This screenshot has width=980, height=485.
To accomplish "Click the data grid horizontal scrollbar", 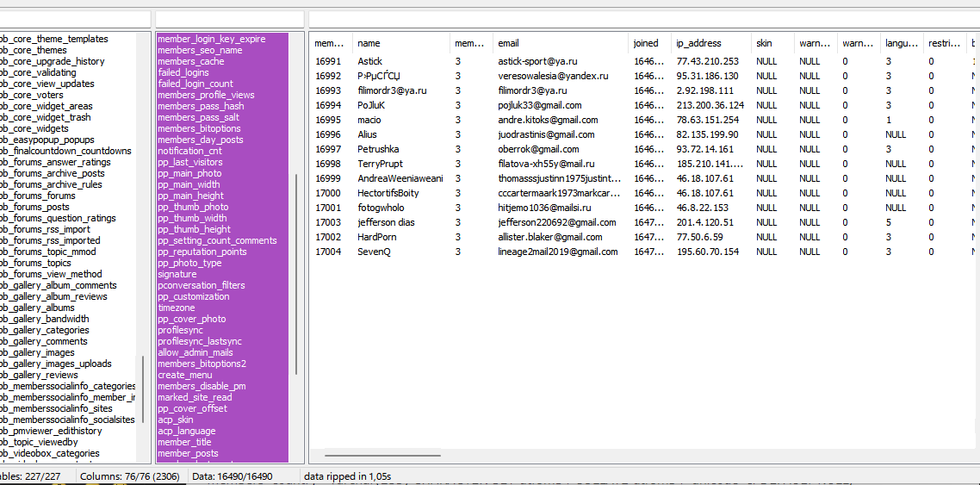I will tap(382, 456).
